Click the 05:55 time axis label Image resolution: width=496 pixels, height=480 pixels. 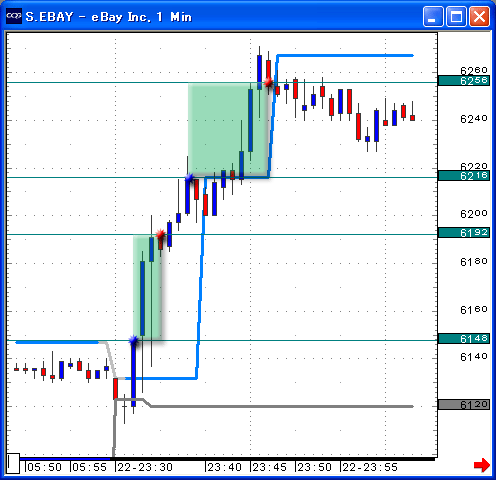tap(89, 467)
